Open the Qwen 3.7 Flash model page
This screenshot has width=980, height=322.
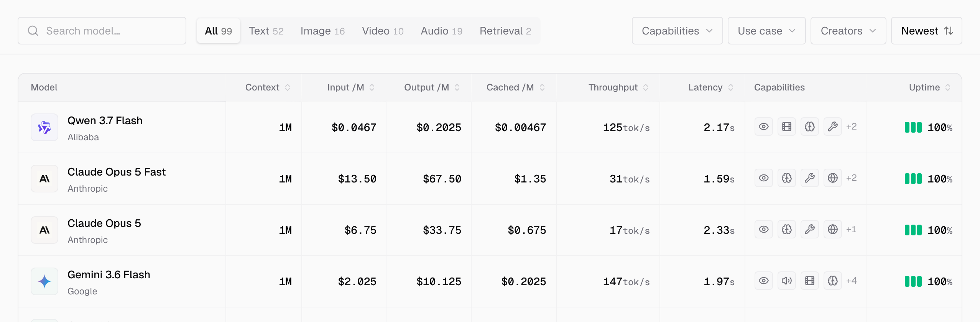(105, 120)
